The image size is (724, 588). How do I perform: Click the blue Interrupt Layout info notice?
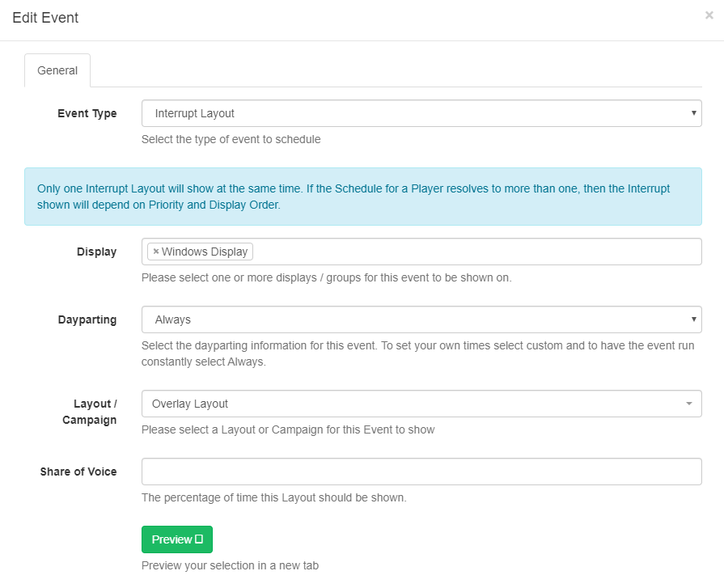tap(363, 197)
